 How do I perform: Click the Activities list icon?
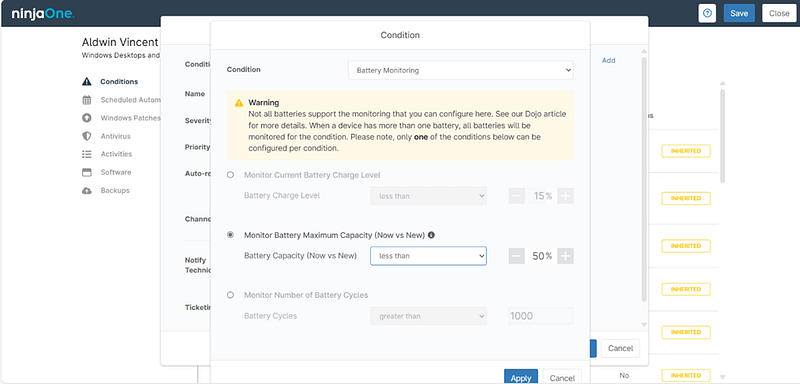point(87,154)
